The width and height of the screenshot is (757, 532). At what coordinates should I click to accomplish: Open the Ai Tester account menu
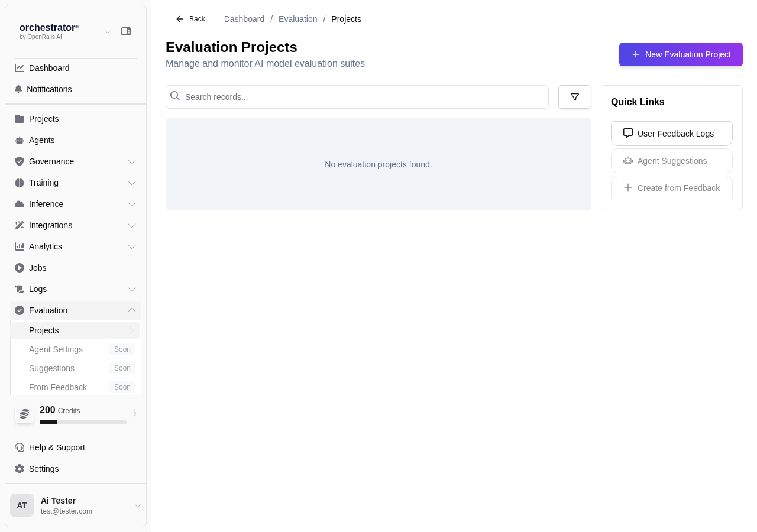pyautogui.click(x=138, y=505)
